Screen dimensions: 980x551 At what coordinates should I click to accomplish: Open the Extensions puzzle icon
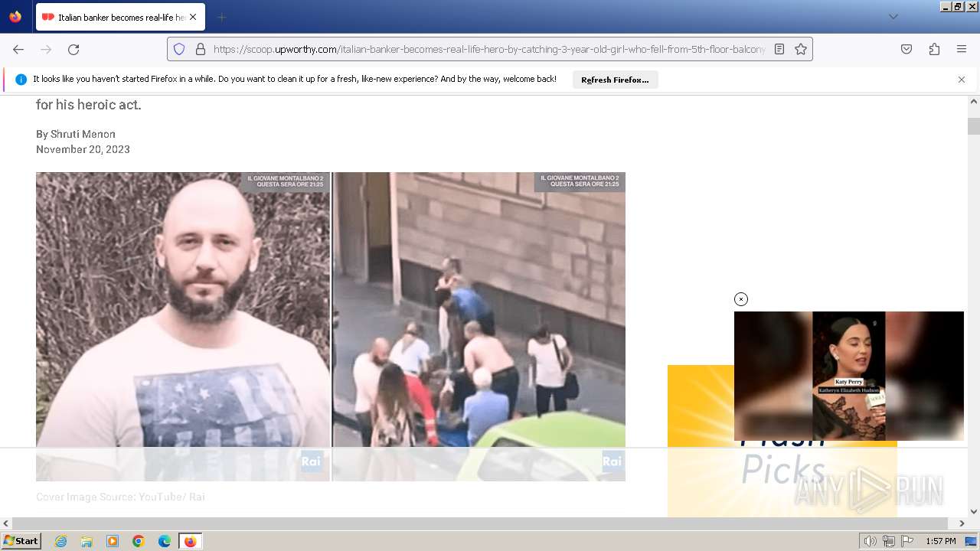pos(934,49)
